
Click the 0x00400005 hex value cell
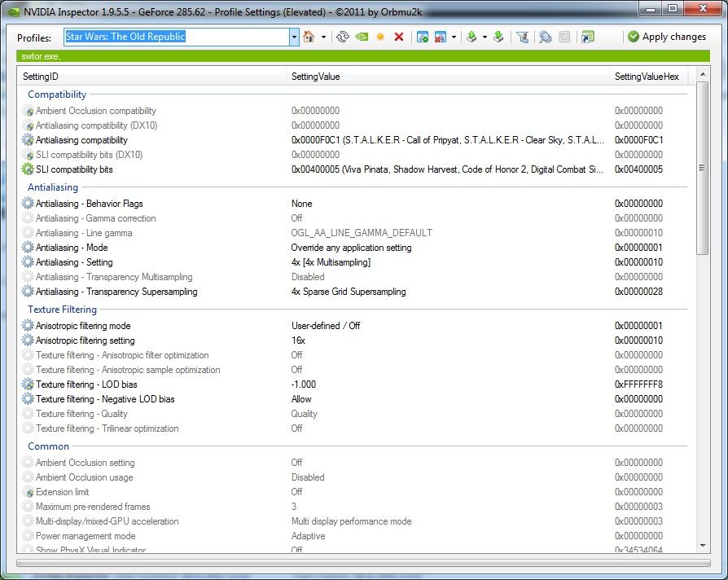[x=639, y=169]
